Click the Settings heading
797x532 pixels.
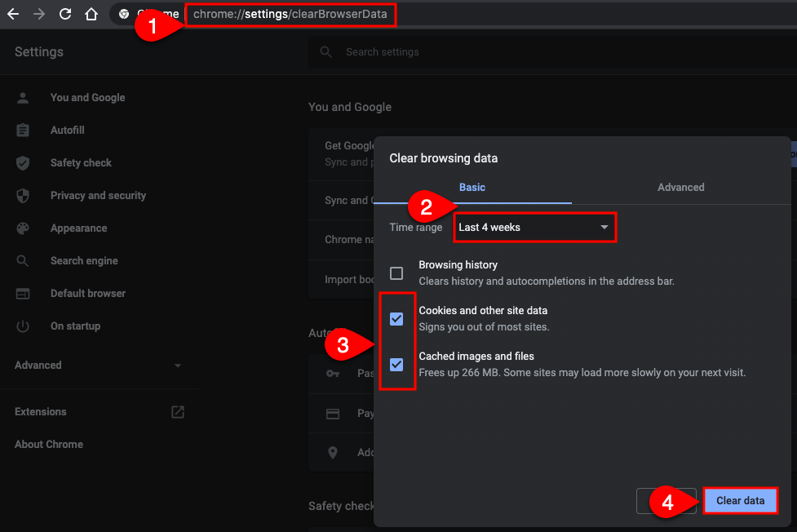click(x=39, y=52)
